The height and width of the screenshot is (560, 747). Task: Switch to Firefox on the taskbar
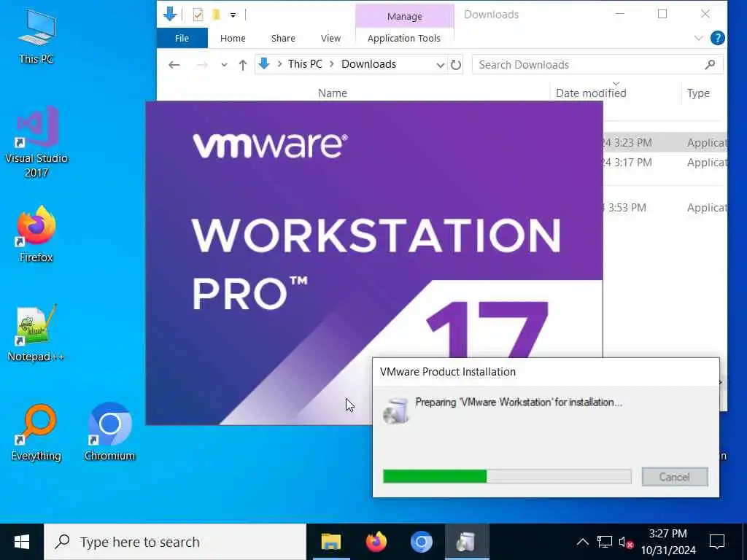376,542
